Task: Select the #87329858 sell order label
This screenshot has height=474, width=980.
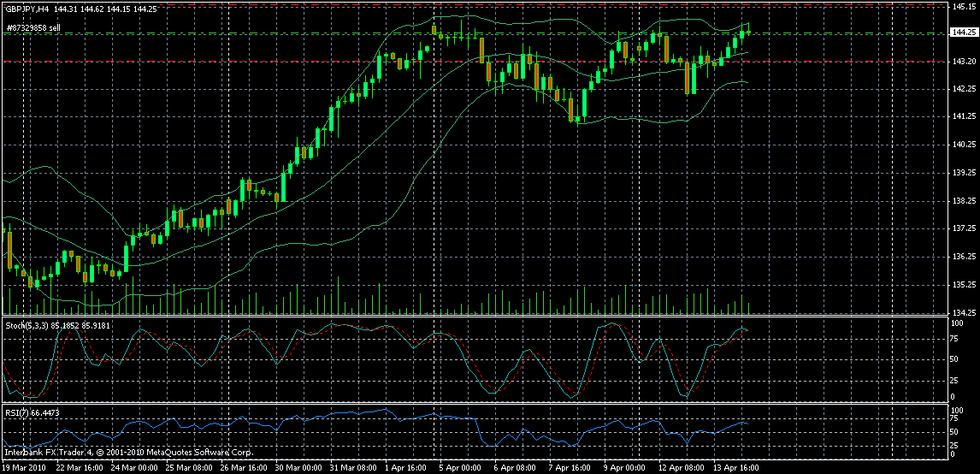Action: coord(32,28)
